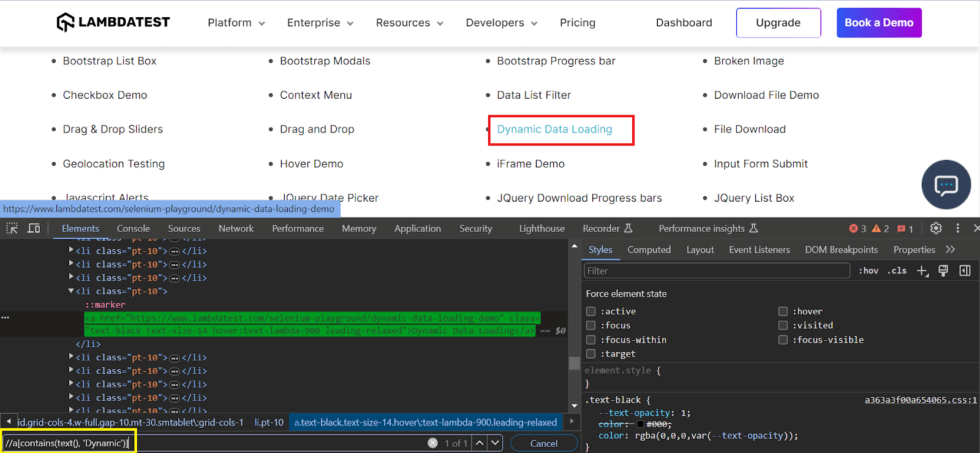Screen dimensions: 980x453
Task: Switch to the Network tab
Action: 236,229
